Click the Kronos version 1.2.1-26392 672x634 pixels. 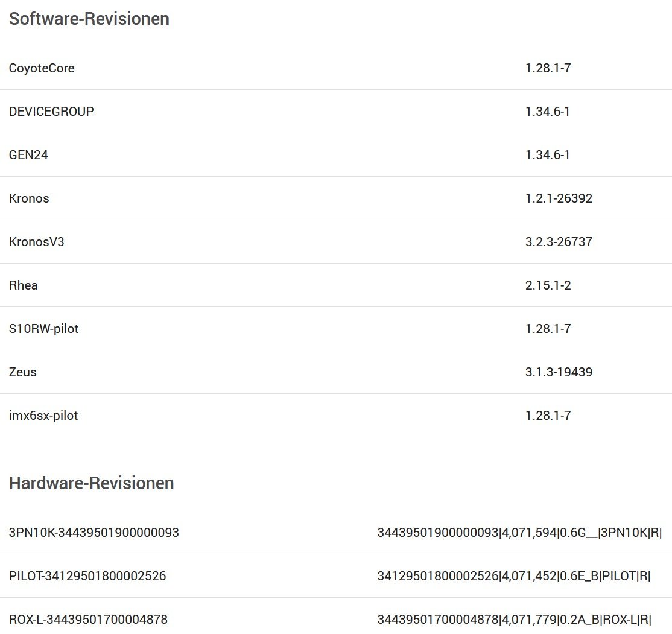[559, 198]
